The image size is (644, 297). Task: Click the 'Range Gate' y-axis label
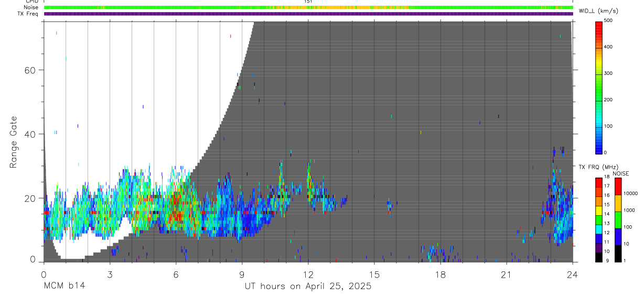[x=14, y=142]
